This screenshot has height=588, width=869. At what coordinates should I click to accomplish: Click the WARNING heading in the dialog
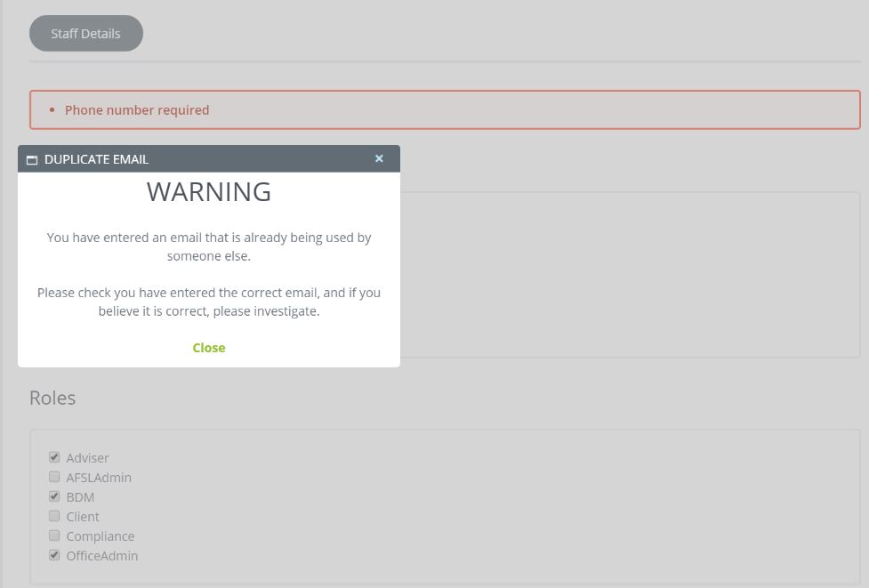pyautogui.click(x=209, y=192)
